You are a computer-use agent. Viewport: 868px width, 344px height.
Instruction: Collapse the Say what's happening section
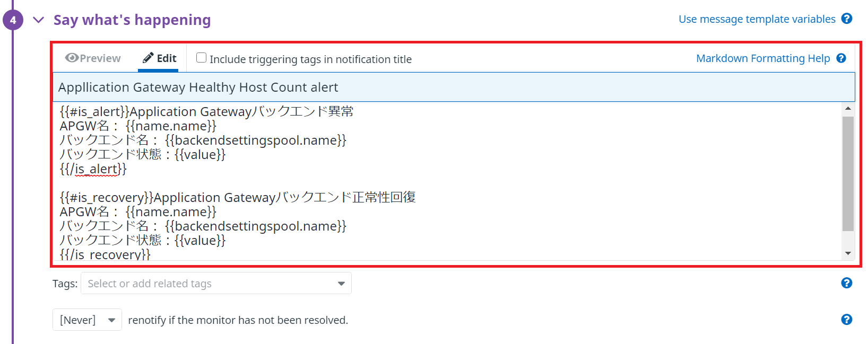(38, 20)
